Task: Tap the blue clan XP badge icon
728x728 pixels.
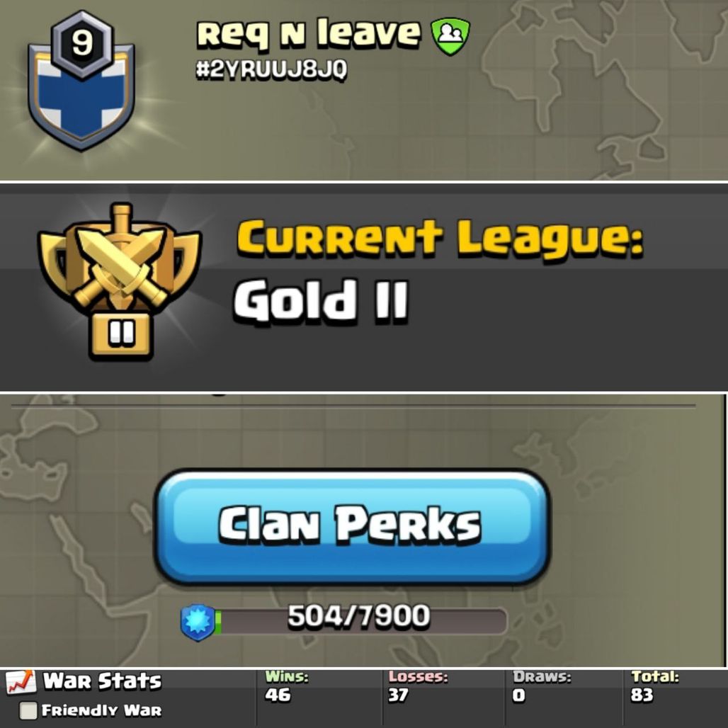Action: click(198, 622)
